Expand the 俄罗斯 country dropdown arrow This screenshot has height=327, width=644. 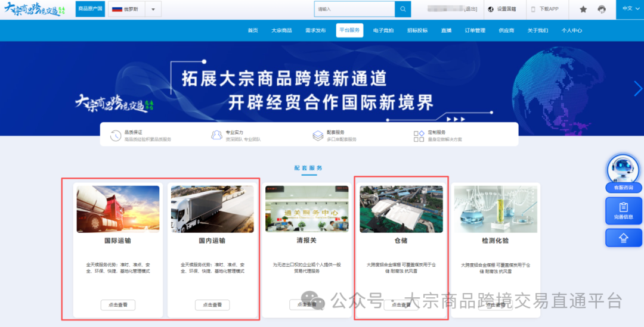point(153,10)
